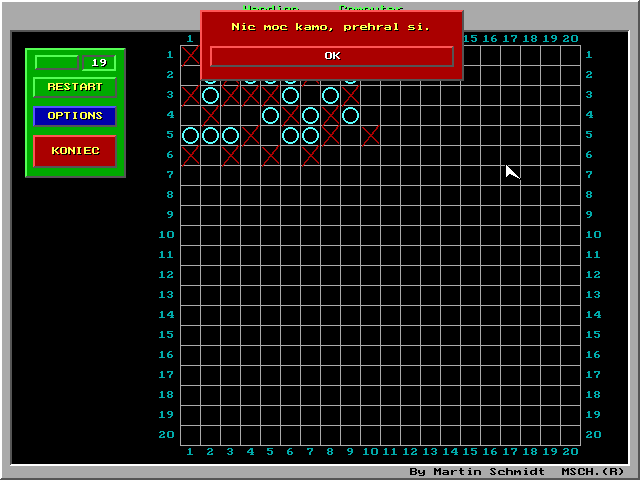Select the O mark at row 3, column 6
640x480 pixels.
290,96
